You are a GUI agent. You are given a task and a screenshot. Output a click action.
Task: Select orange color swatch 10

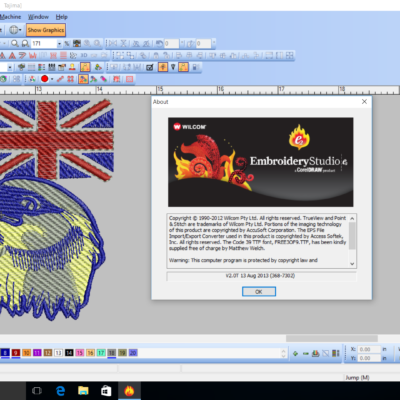[x=26, y=353]
